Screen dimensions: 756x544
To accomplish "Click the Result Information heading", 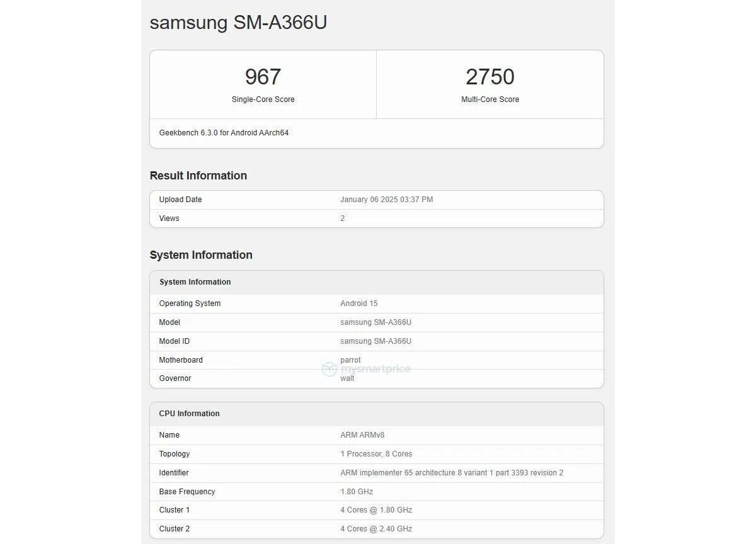I will [198, 176].
